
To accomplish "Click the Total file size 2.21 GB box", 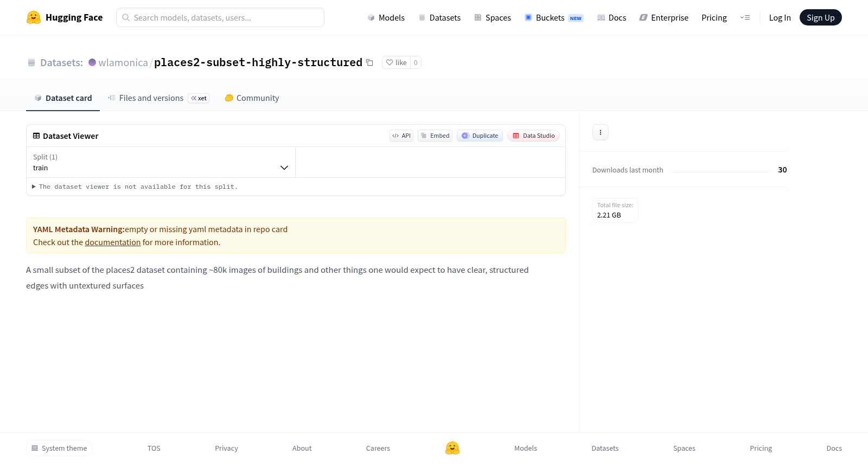I will pos(615,210).
